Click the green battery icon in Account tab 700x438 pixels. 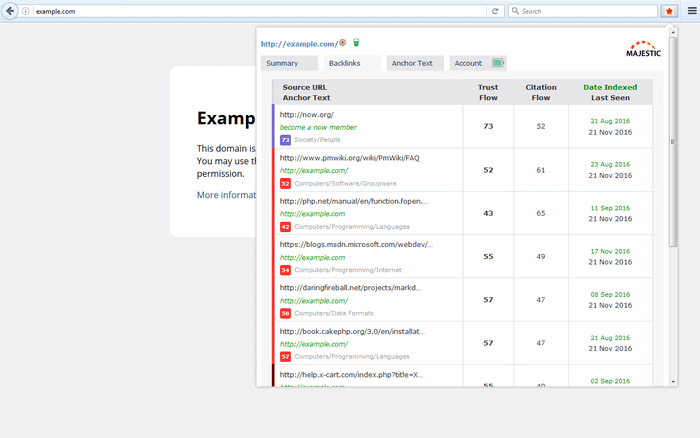click(497, 63)
